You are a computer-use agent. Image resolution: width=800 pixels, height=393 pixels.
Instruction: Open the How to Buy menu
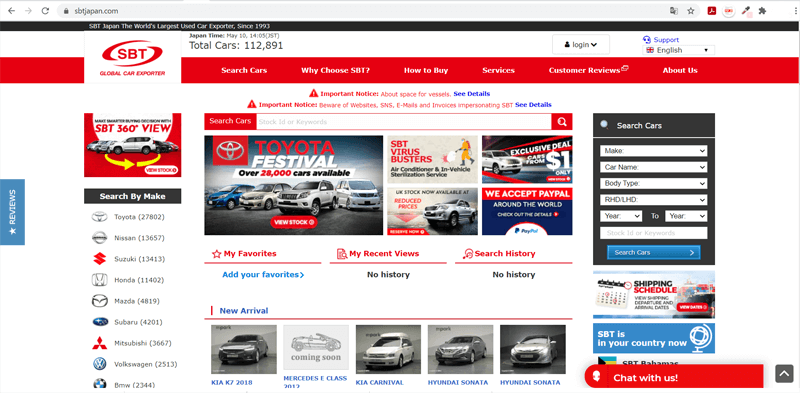[426, 70]
